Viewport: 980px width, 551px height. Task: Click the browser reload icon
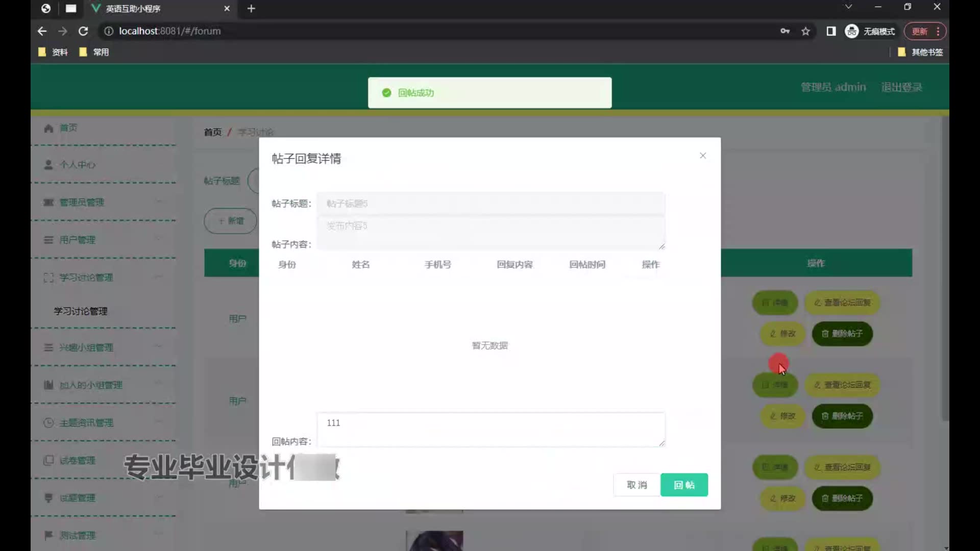(83, 31)
